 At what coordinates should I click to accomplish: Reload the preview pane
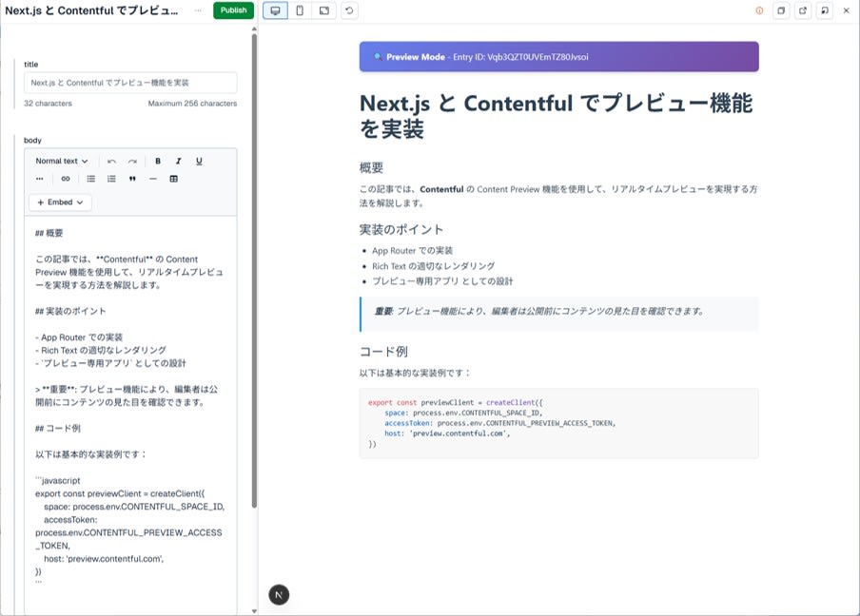click(x=349, y=10)
